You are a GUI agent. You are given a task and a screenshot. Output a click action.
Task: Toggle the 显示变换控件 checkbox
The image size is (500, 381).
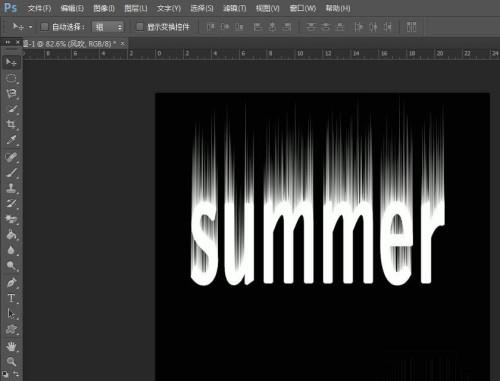click(x=140, y=27)
